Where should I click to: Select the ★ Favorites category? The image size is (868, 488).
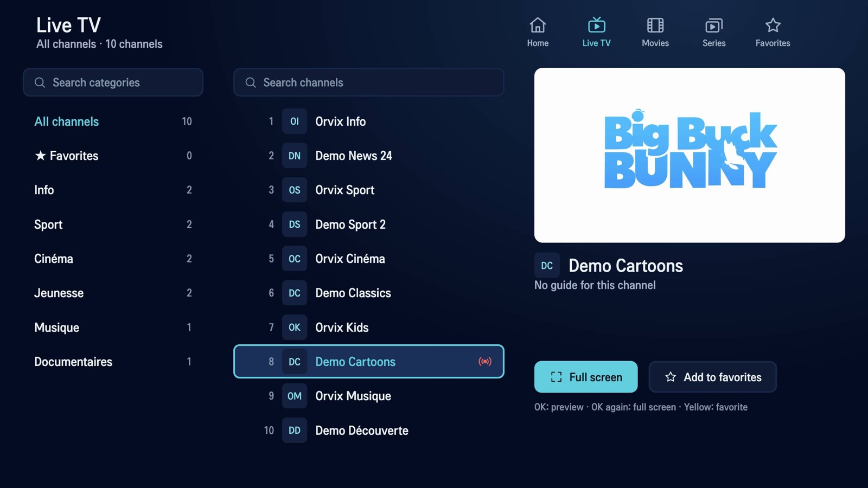[x=113, y=156]
